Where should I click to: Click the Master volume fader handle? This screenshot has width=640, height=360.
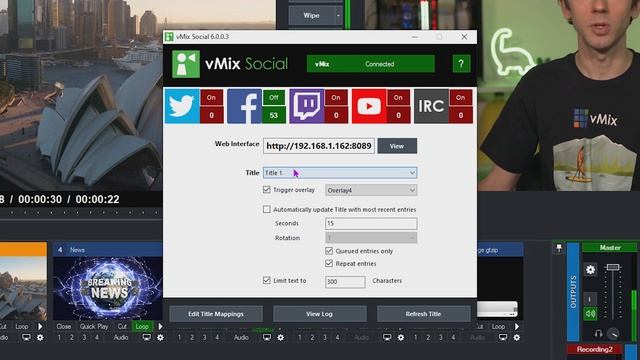click(613, 267)
